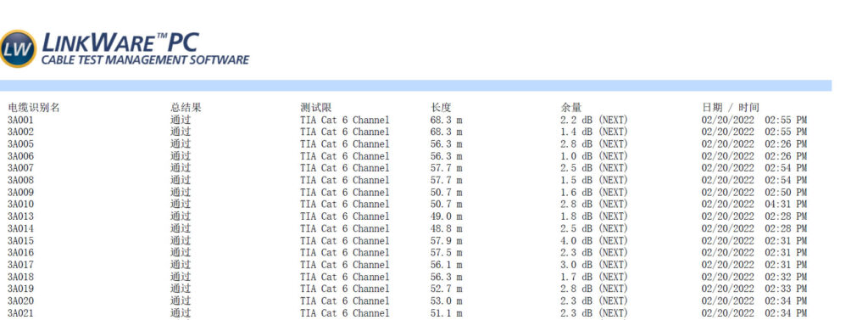Click length 49.0 m for 3A013
This screenshot has height=320, width=868.
tap(447, 216)
